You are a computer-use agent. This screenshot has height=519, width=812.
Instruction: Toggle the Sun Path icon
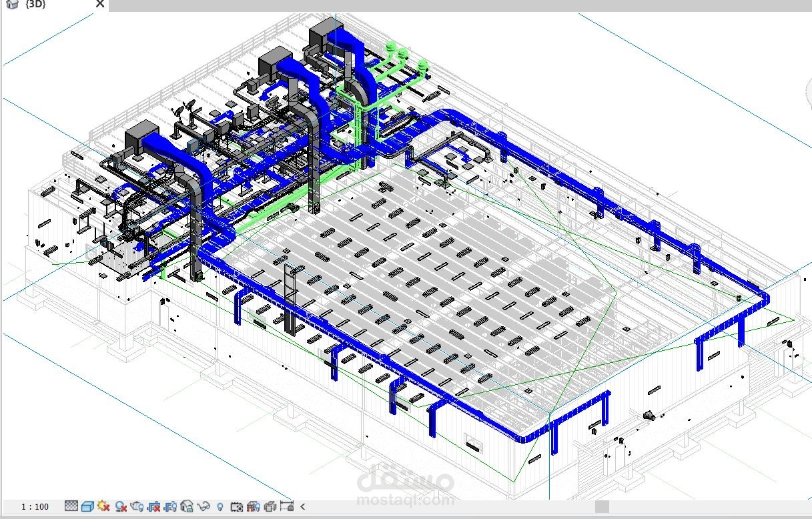point(103,506)
